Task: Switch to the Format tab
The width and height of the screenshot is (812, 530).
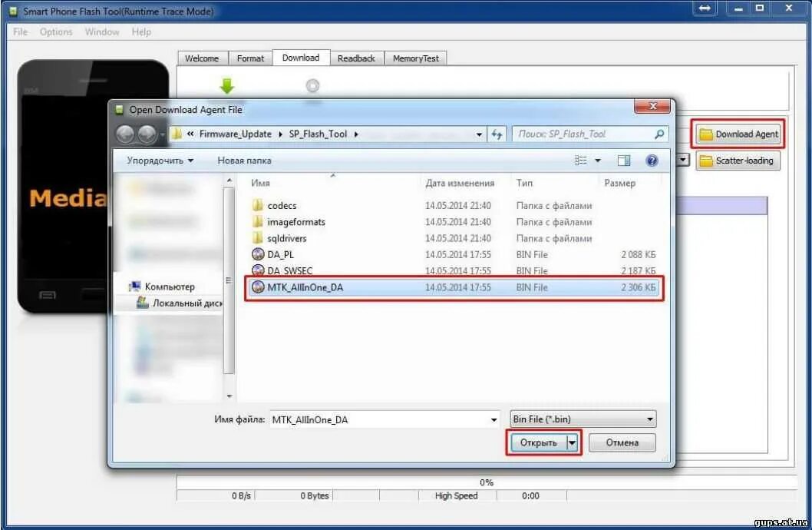Action: tap(251, 58)
